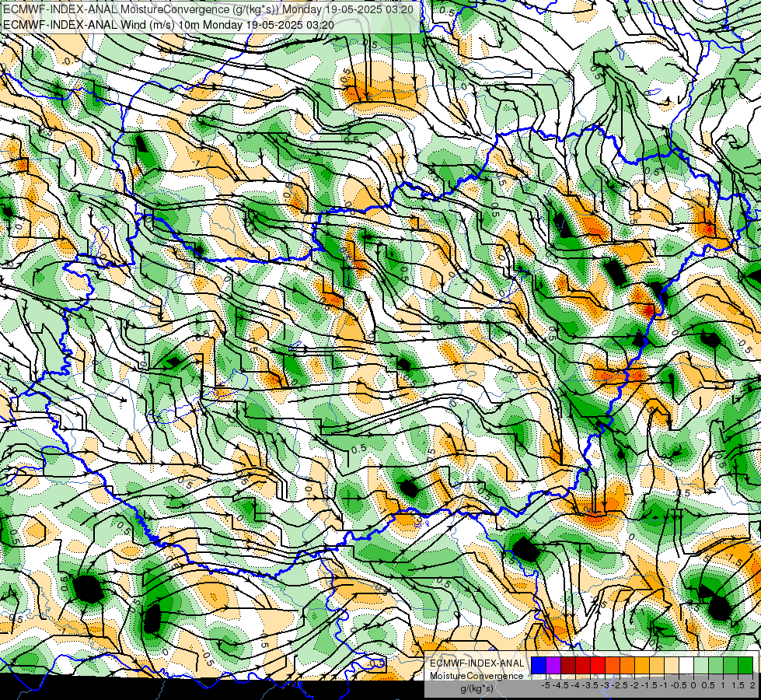761x700 pixels.
Task: Click the MoistureConvergence title line at top
Action: (x=208, y=9)
